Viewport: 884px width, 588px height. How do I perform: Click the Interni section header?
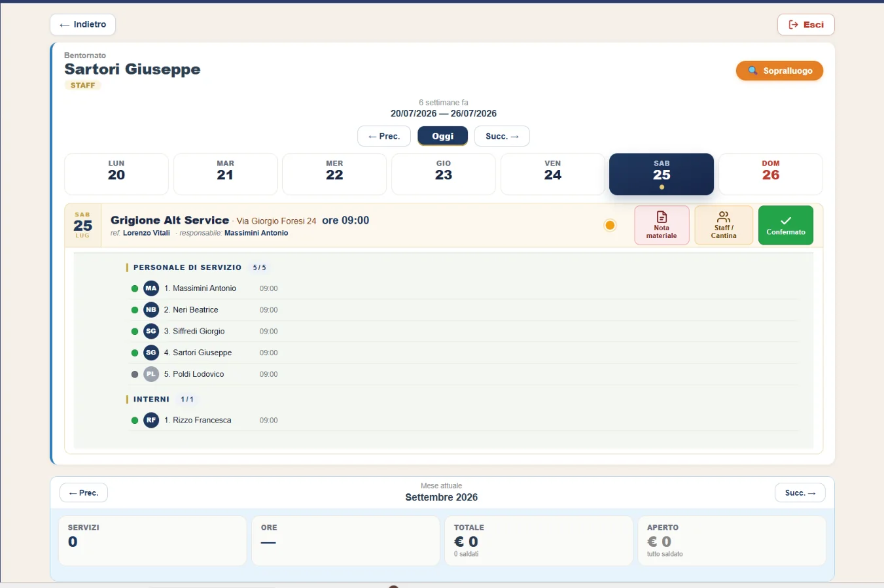(151, 399)
